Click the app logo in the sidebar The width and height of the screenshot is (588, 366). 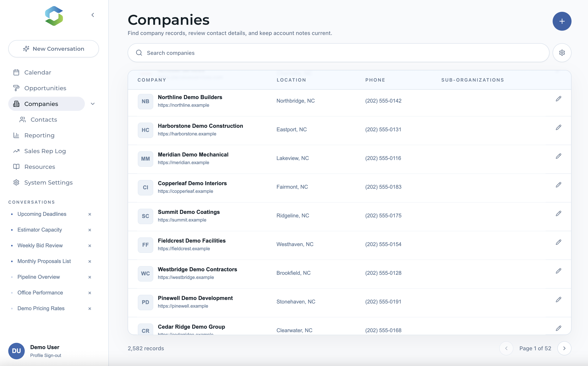[x=54, y=16]
